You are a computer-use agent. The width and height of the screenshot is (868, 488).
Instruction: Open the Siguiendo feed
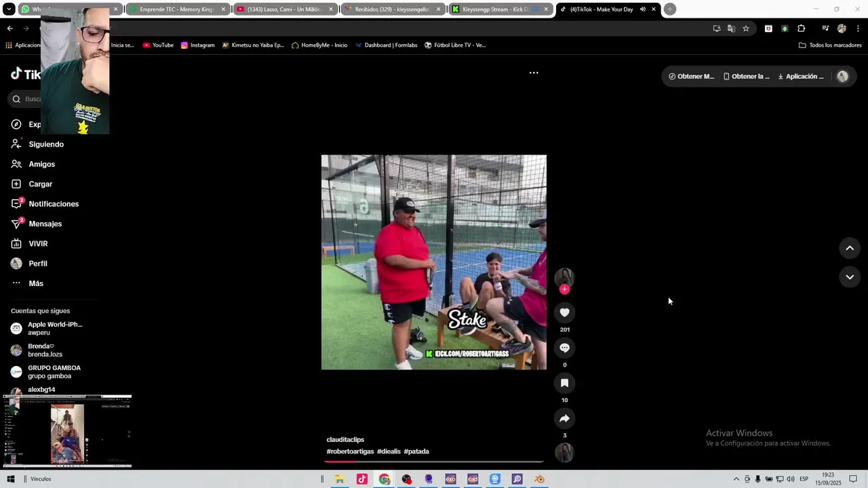pos(46,144)
